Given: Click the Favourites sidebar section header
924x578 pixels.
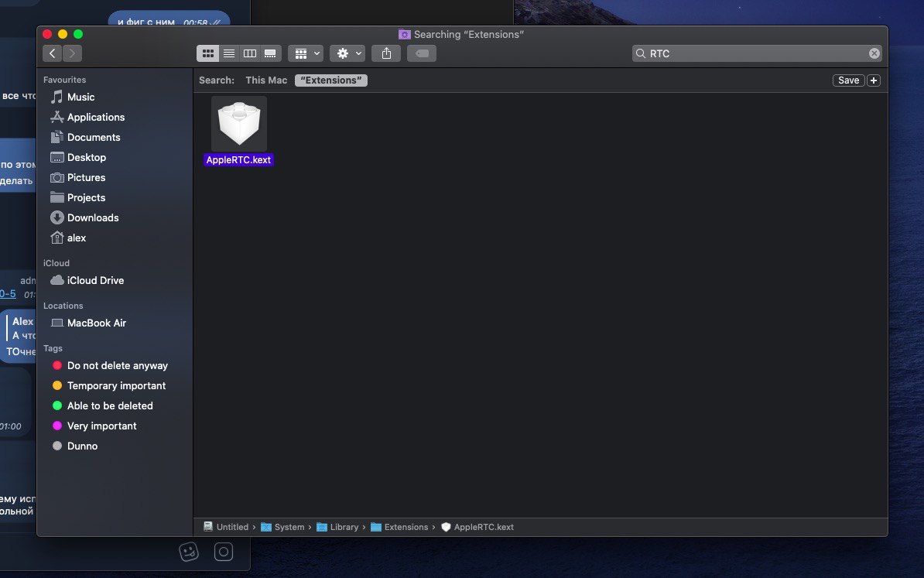Looking at the screenshot, I should 64,80.
